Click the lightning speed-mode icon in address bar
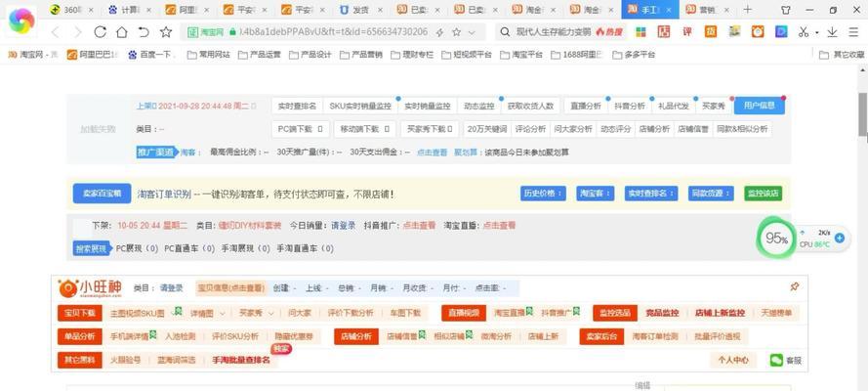 point(440,32)
